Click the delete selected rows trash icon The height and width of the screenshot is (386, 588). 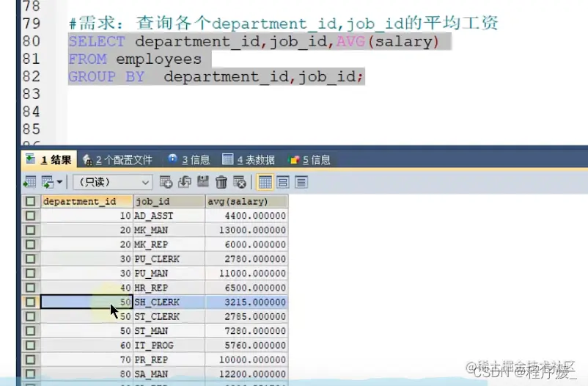221,182
